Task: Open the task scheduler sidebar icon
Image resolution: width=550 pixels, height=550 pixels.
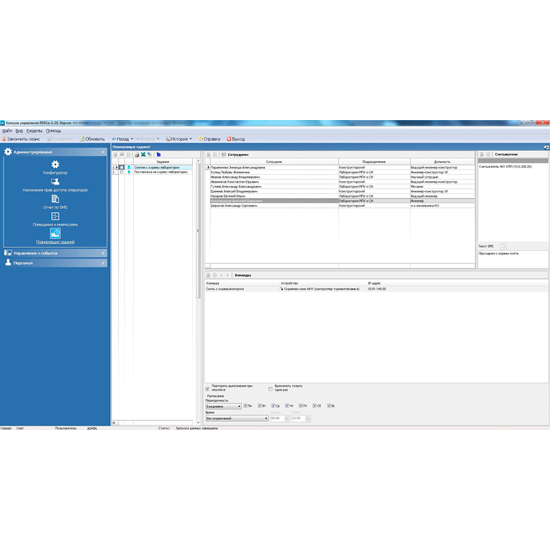Action: 55,233
